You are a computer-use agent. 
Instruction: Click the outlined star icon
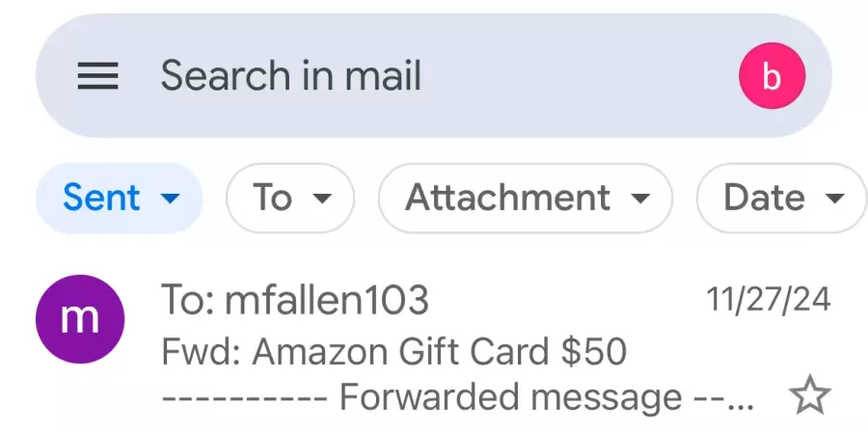tap(809, 395)
